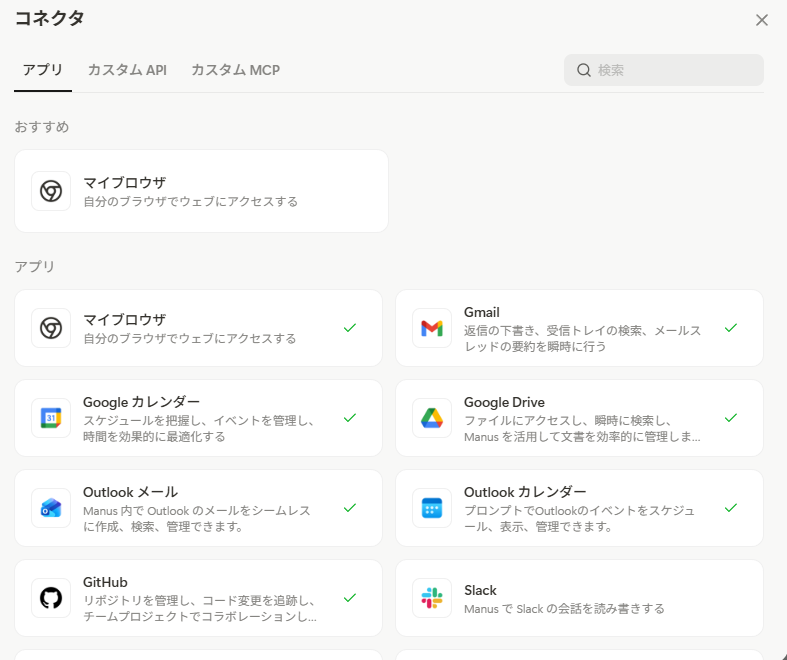
Task: Click the GitHub octocat icon
Action: (x=51, y=598)
